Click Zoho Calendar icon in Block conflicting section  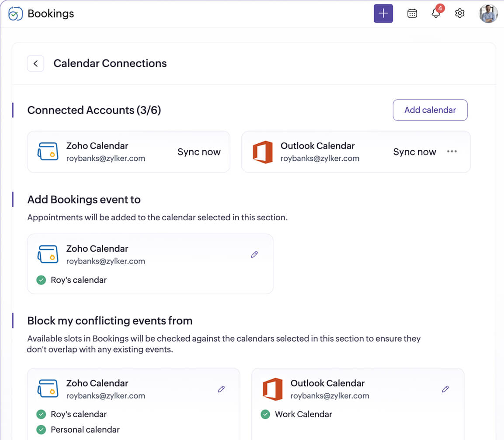[48, 388]
